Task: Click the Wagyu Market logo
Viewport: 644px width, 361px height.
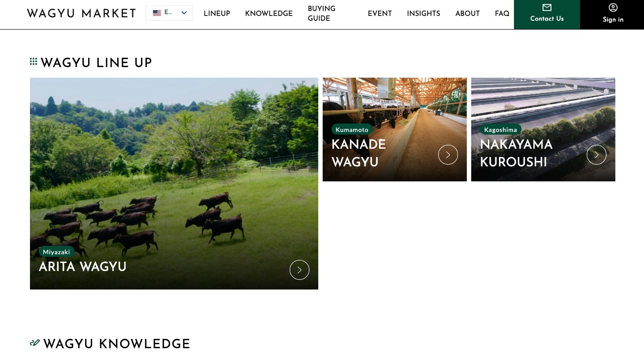Action: coord(82,13)
